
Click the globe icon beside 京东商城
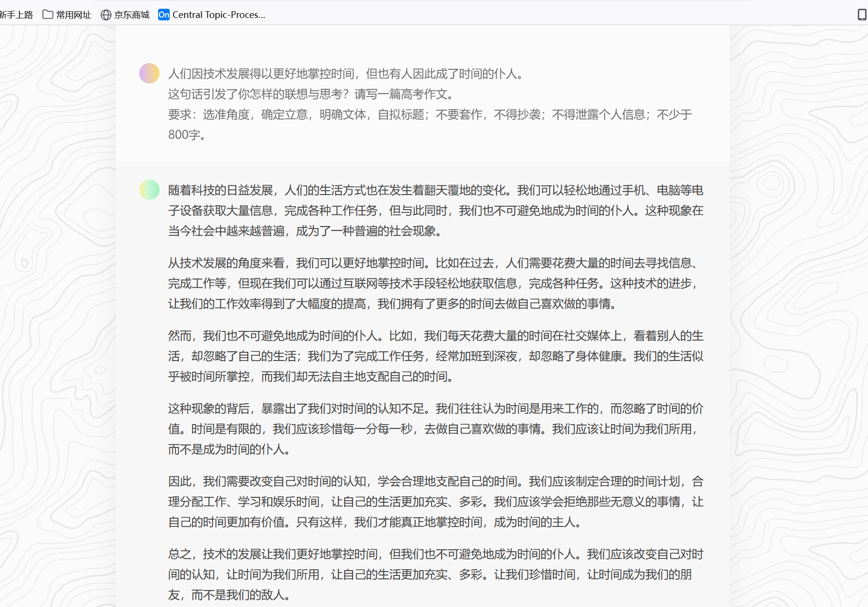tap(106, 15)
